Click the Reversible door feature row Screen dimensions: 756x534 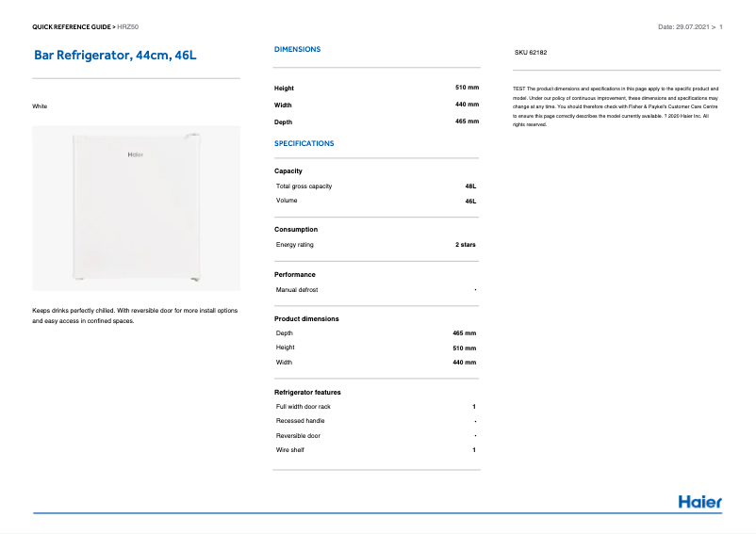click(x=298, y=436)
